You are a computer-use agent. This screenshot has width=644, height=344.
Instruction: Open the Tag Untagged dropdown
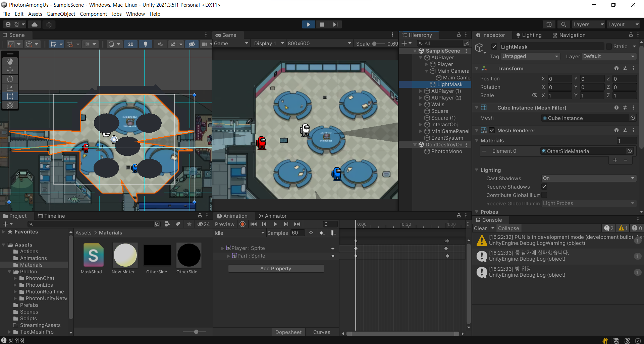coord(530,56)
